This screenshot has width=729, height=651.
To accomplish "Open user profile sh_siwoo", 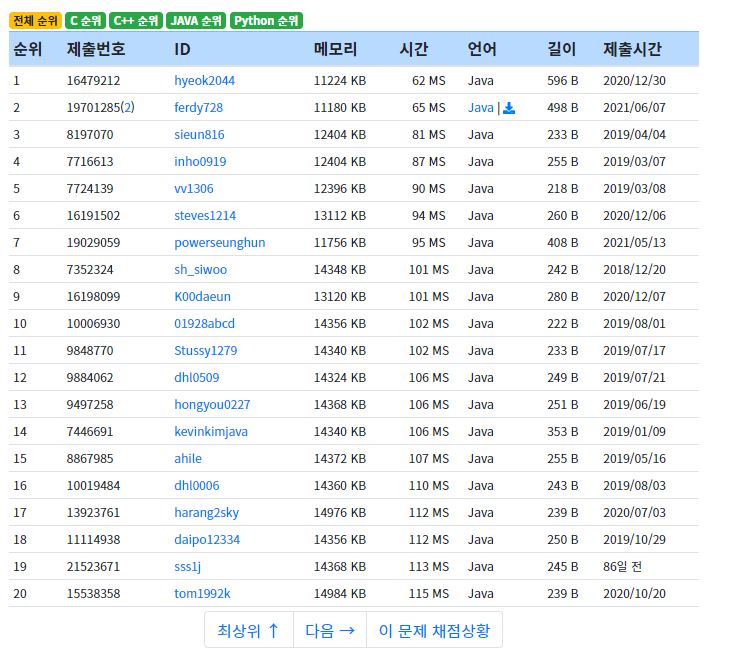I will point(200,270).
